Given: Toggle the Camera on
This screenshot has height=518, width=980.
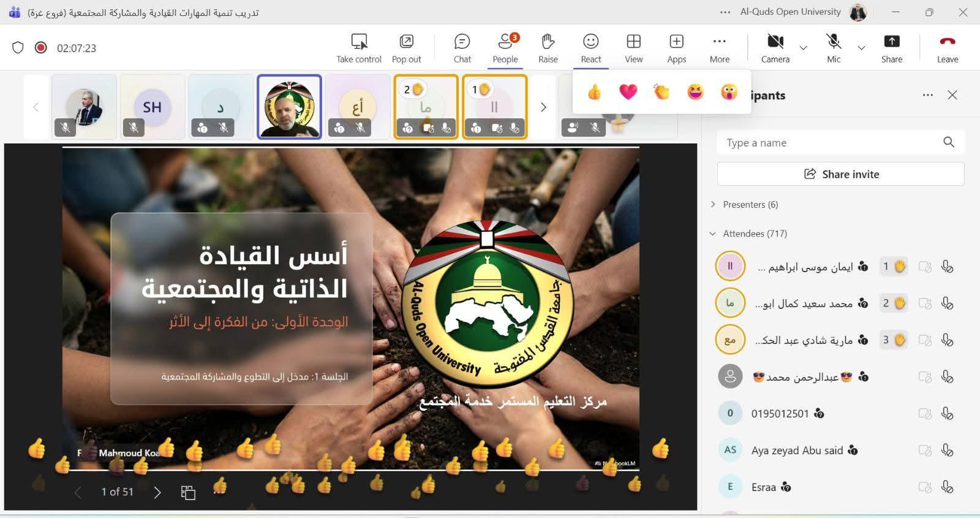Looking at the screenshot, I should (x=775, y=48).
